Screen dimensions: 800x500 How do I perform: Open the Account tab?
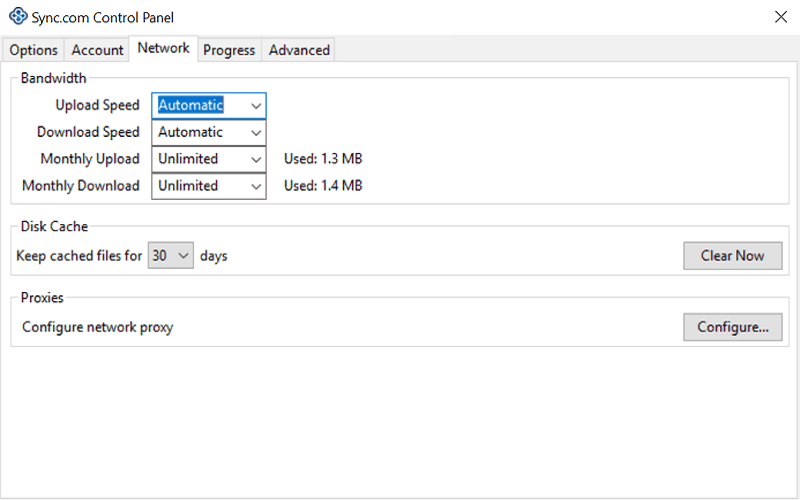click(97, 50)
